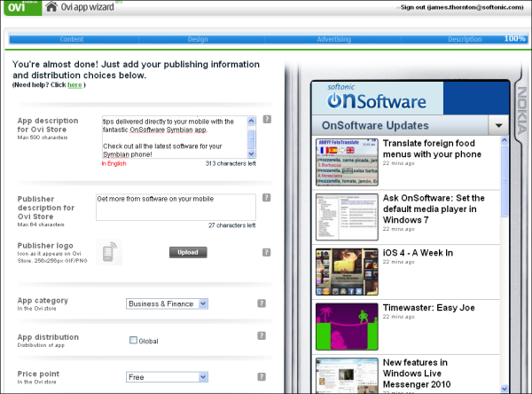
Task: Open the App category dropdown
Action: (167, 303)
